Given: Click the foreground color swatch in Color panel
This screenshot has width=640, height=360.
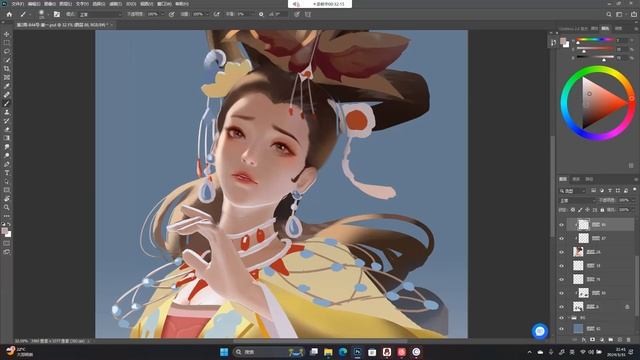Looking at the screenshot, I should pos(563,41).
